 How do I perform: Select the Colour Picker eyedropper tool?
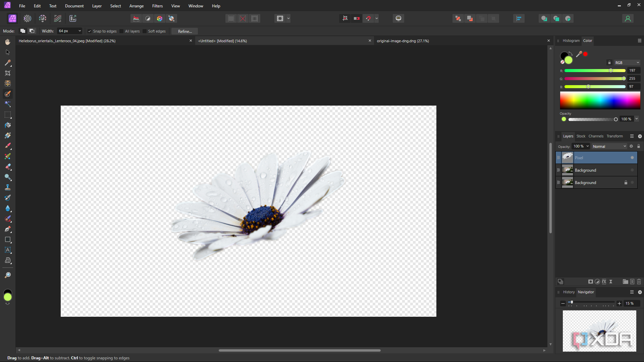pos(8,63)
